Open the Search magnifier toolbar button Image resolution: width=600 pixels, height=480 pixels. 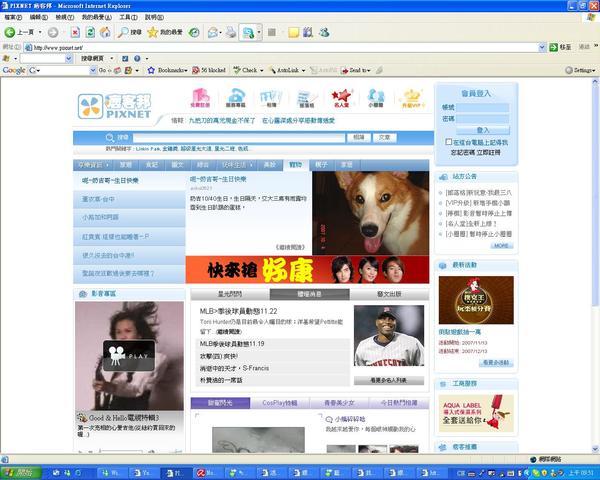coord(129,33)
